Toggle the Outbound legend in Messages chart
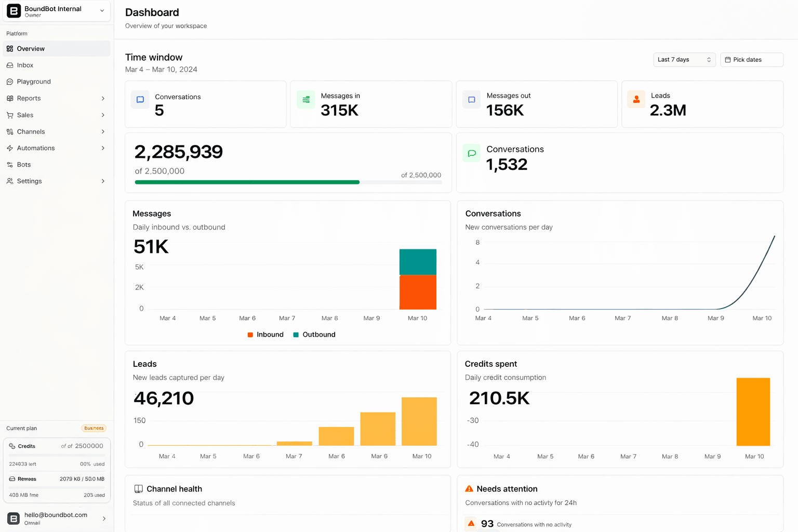Image resolution: width=798 pixels, height=532 pixels. [314, 335]
